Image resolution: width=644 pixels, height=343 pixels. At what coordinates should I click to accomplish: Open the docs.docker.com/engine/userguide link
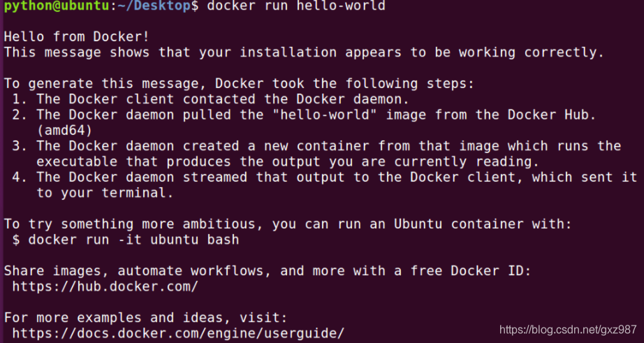[x=178, y=333]
